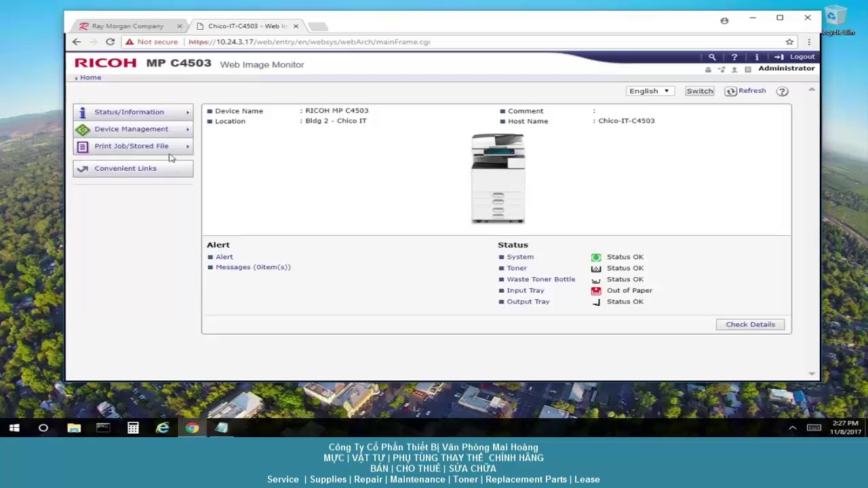
Task: Click the green System status icon
Action: [x=596, y=258]
